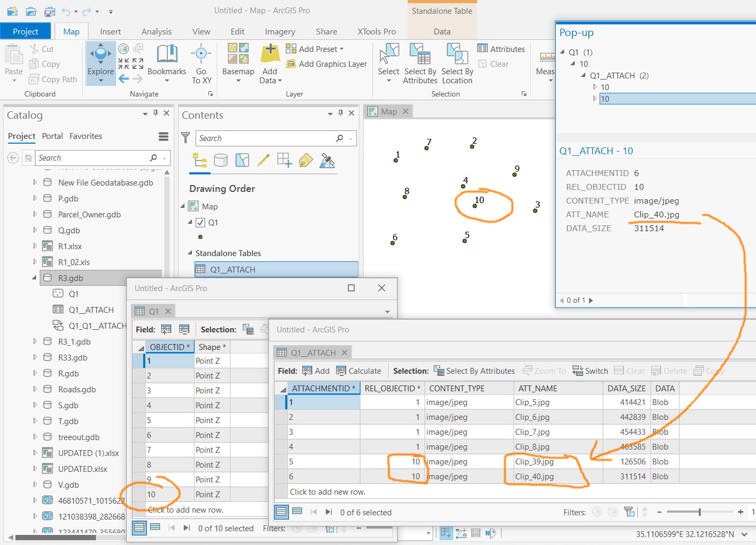The image size is (756, 545).
Task: Switch Catalog to the Favorites tab
Action: click(x=86, y=136)
